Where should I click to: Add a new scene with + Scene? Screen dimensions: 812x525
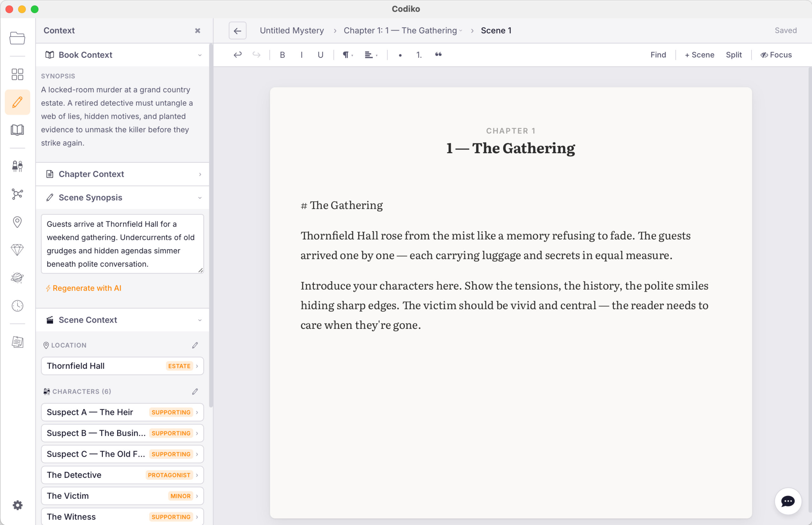click(699, 55)
